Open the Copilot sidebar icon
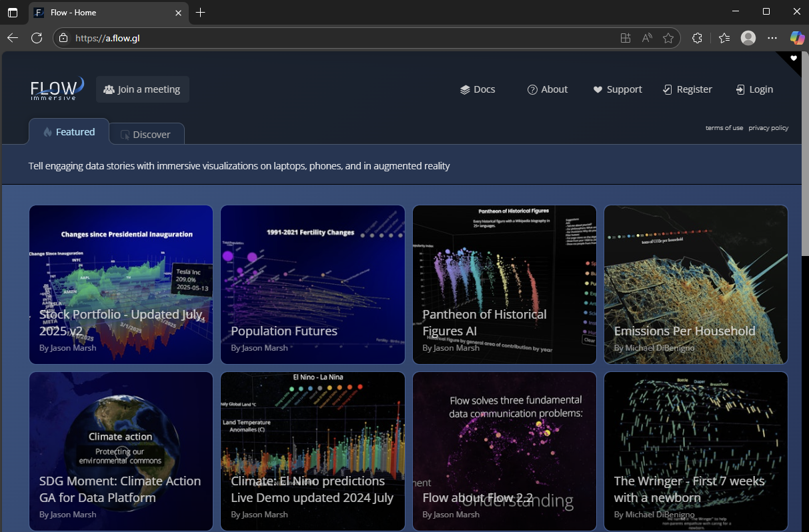809x532 pixels. click(x=797, y=38)
